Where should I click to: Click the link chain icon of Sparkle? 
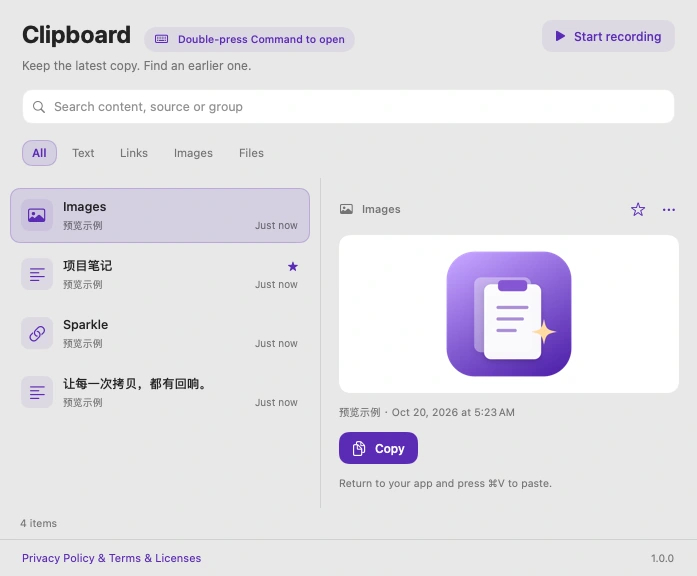coord(37,333)
